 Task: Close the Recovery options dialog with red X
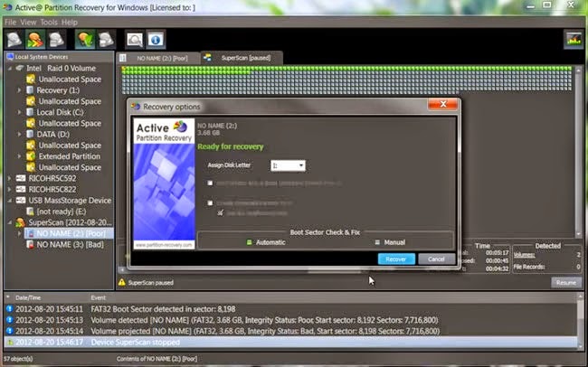pyautogui.click(x=443, y=104)
